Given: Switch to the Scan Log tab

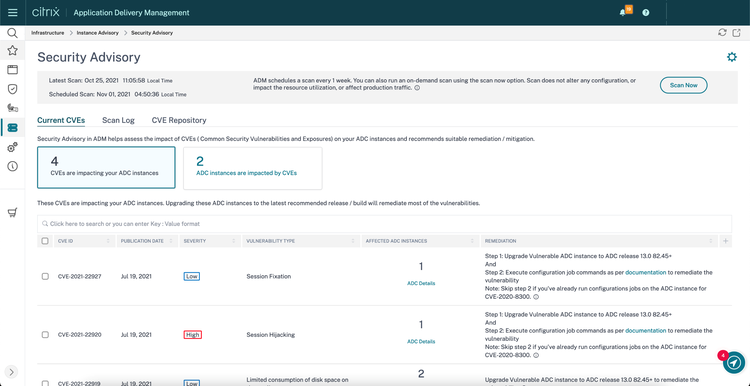Looking at the screenshot, I should pyautogui.click(x=118, y=121).
